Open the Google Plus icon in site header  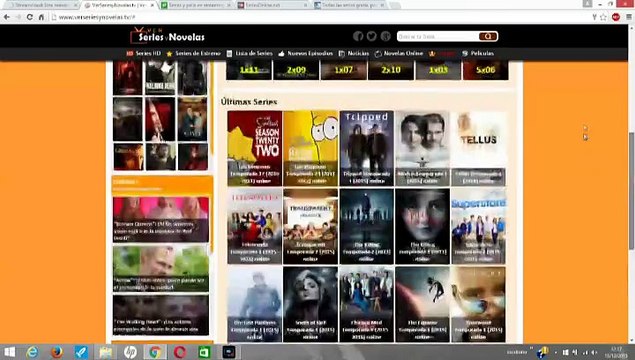[385, 36]
